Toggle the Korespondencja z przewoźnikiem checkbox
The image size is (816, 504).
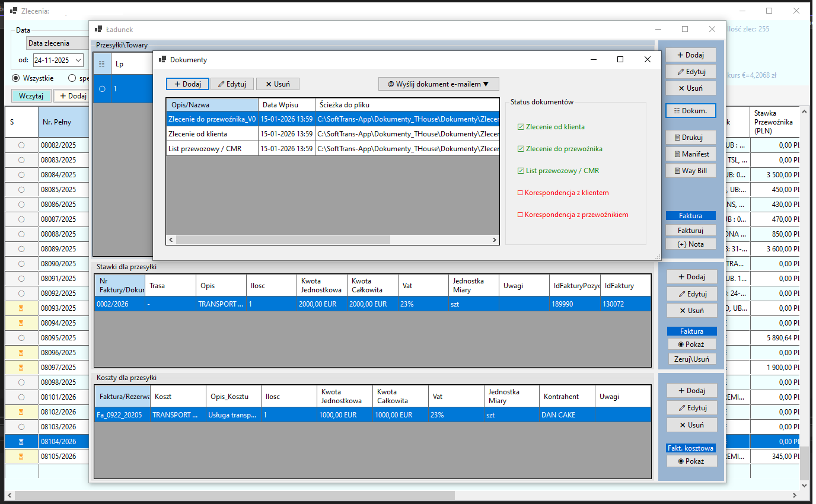(x=521, y=215)
